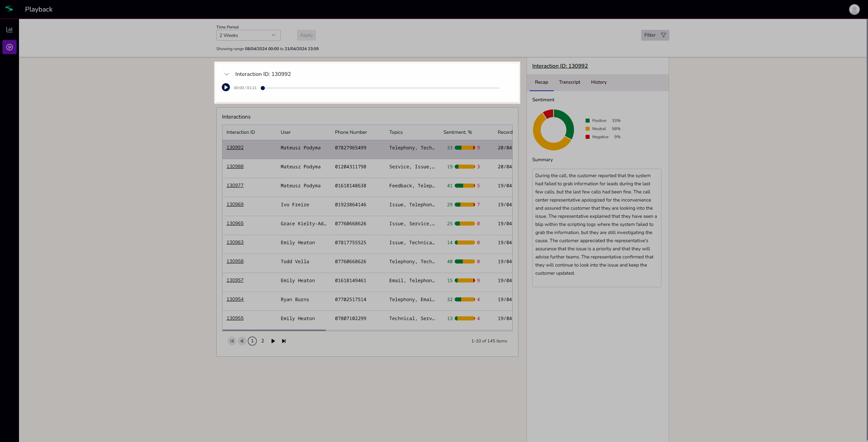Sort by the Sentiment, % column header
The height and width of the screenshot is (442, 868).
pos(457,132)
